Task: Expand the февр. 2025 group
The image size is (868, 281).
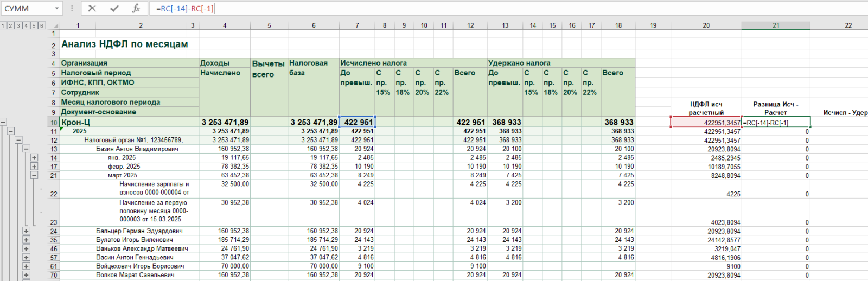Action: tap(34, 167)
